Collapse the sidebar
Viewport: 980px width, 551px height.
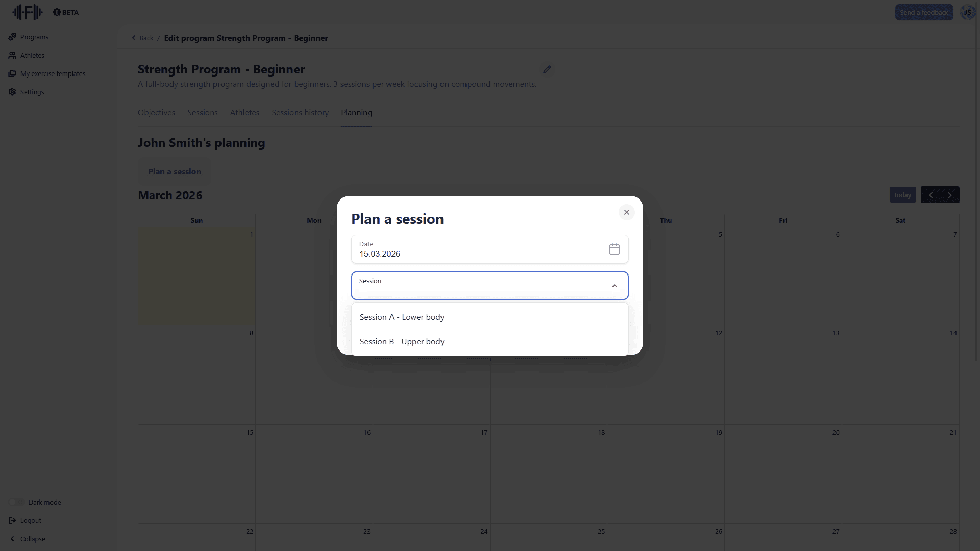pyautogui.click(x=28, y=539)
